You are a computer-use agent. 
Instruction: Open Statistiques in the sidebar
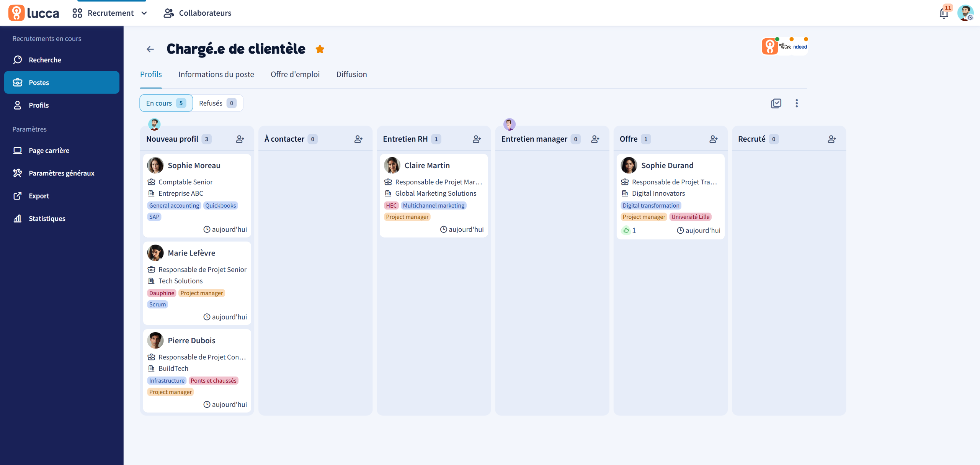click(47, 218)
